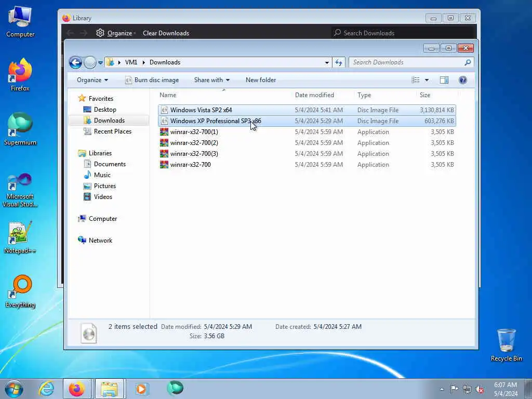Click the Explorer forward navigation arrow
The width and height of the screenshot is (532, 399).
[x=90, y=62]
